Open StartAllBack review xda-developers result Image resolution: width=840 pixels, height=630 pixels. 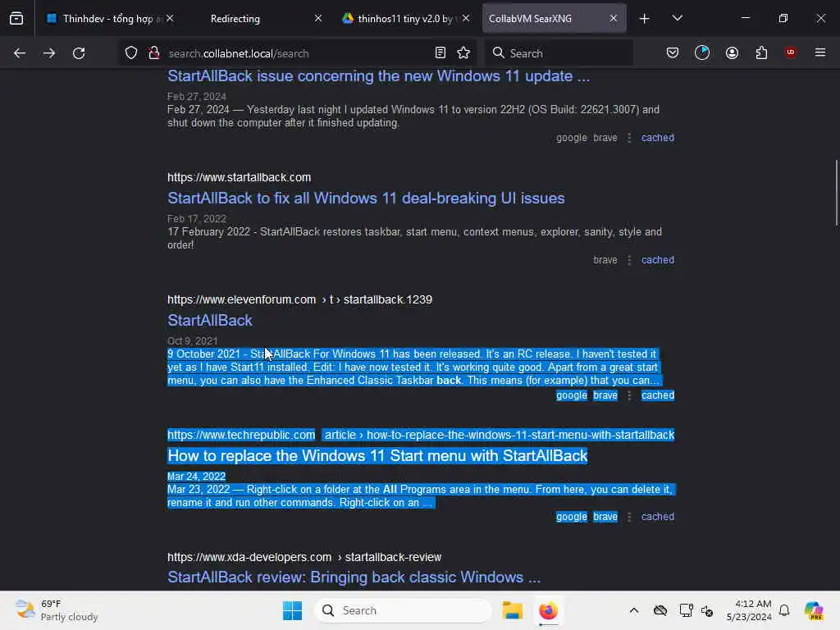pos(354,577)
